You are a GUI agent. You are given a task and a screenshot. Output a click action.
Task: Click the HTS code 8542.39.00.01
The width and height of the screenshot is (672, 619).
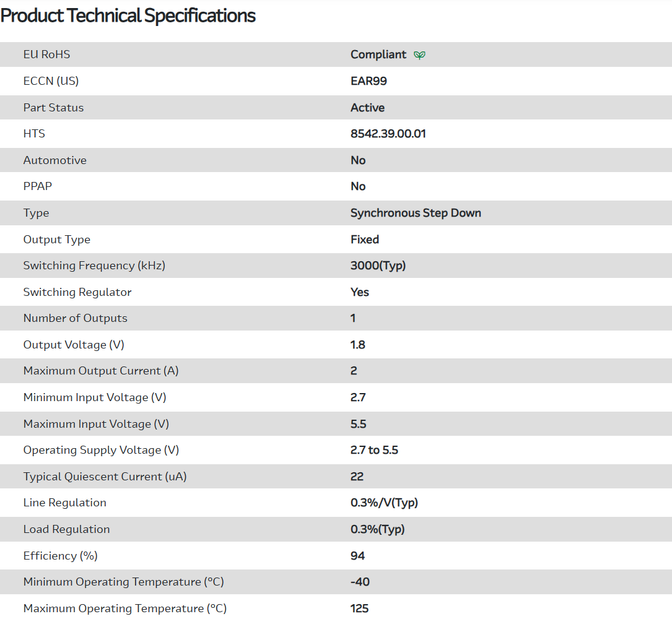[388, 134]
